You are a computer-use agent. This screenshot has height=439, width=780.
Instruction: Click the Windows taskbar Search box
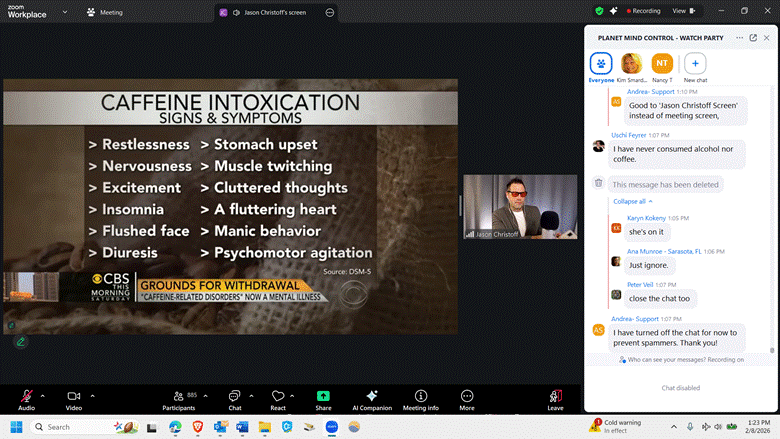click(x=85, y=427)
